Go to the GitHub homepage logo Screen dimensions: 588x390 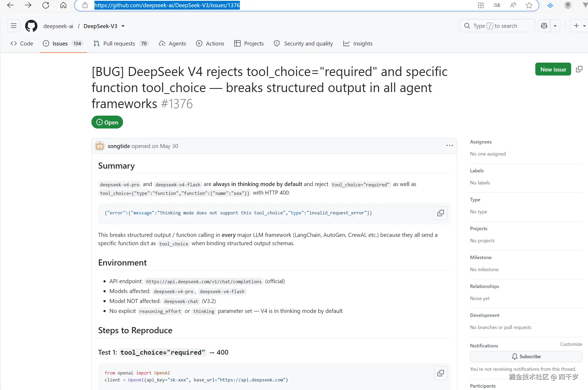(x=31, y=26)
